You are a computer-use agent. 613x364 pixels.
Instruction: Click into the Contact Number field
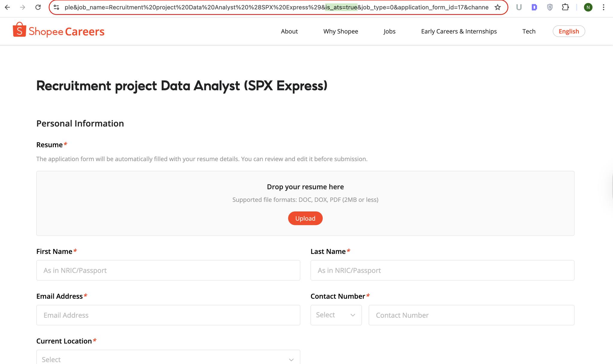click(x=471, y=315)
